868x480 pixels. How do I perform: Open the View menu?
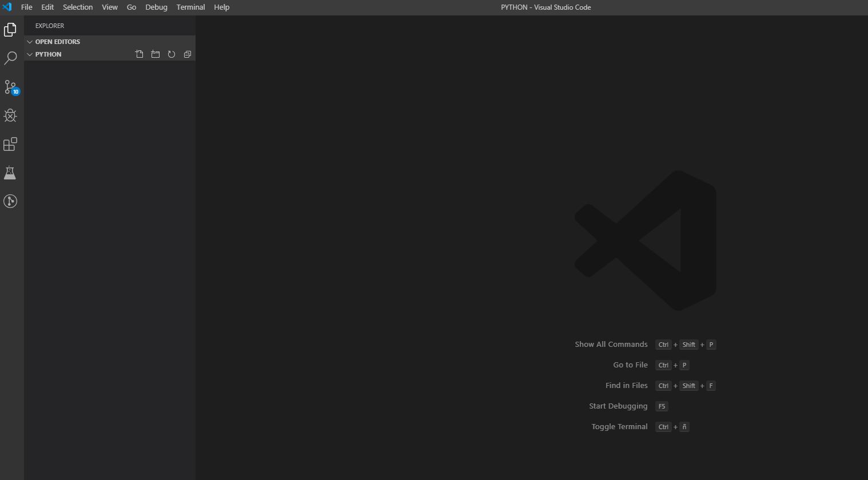pos(110,7)
